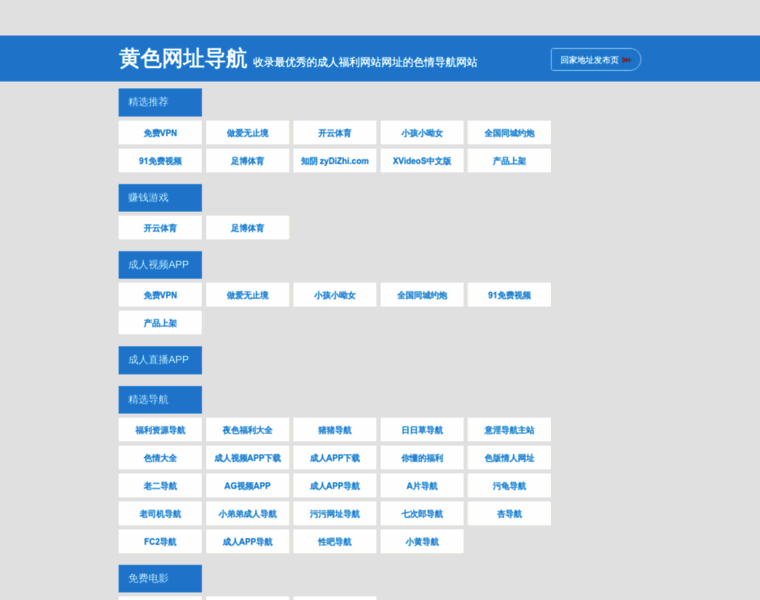Click the FC2导航 link
Screen dimensions: 760x600
[160, 541]
